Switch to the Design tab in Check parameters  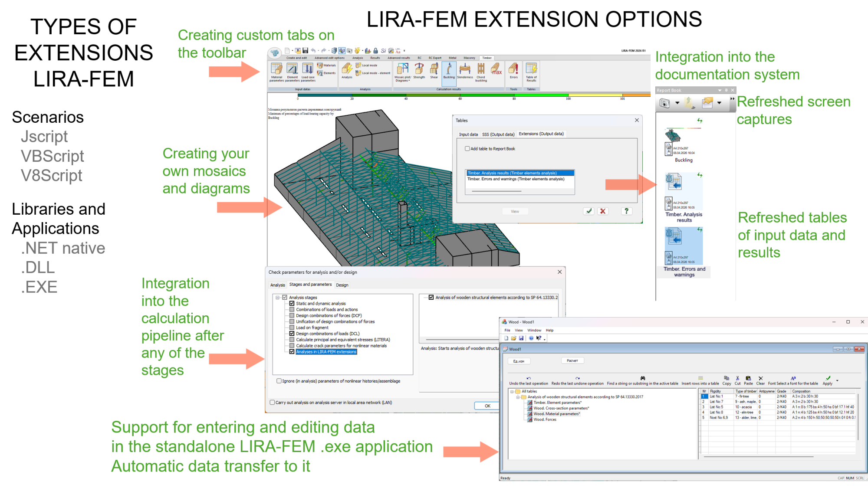342,285
